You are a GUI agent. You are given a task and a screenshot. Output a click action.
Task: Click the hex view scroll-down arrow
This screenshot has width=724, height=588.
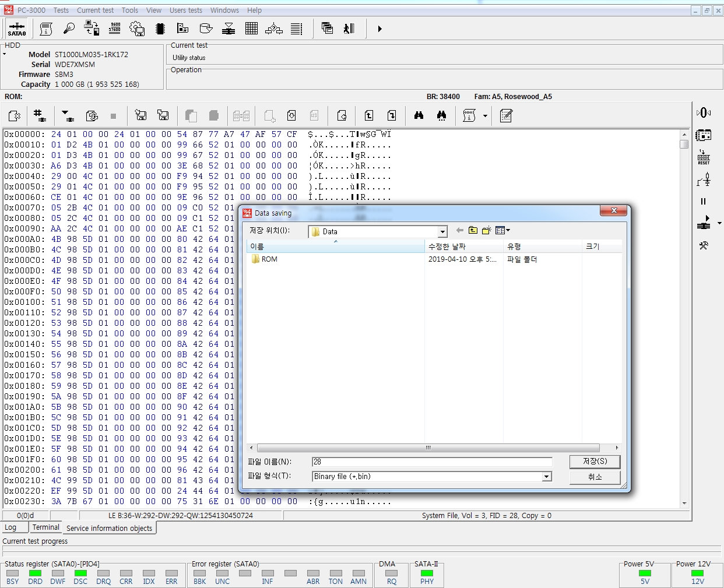684,503
